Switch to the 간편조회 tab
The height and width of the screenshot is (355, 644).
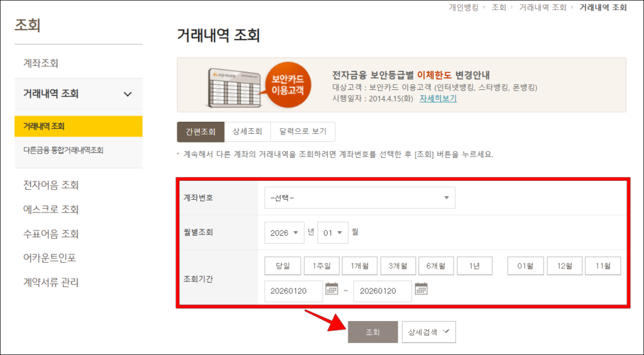click(x=201, y=132)
